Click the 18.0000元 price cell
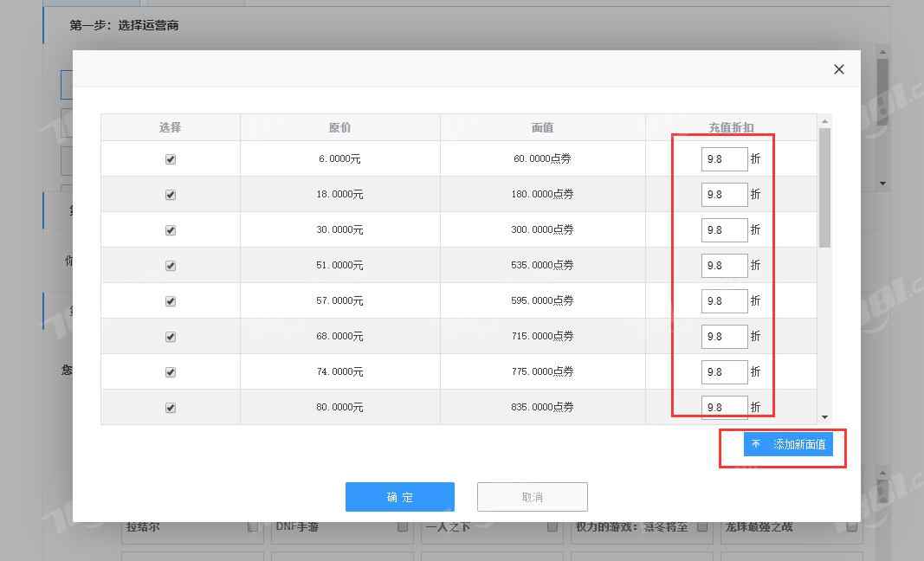Screen dimensions: 924x561 coord(340,194)
